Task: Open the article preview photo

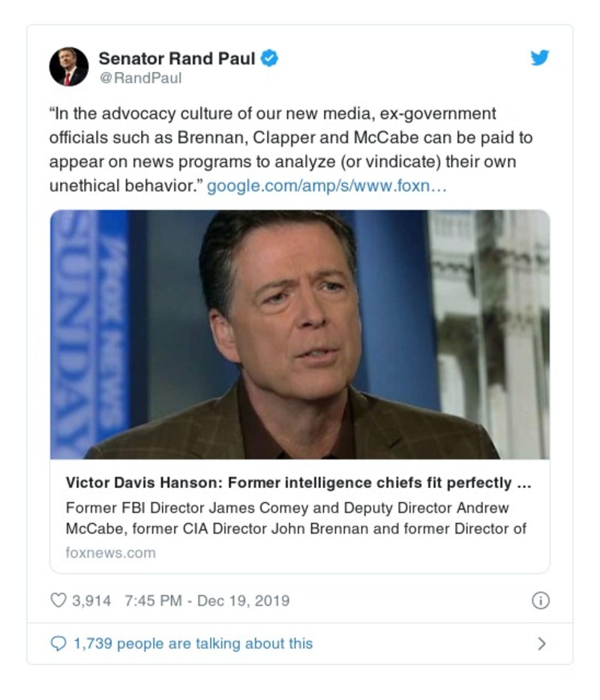Action: 300,334
